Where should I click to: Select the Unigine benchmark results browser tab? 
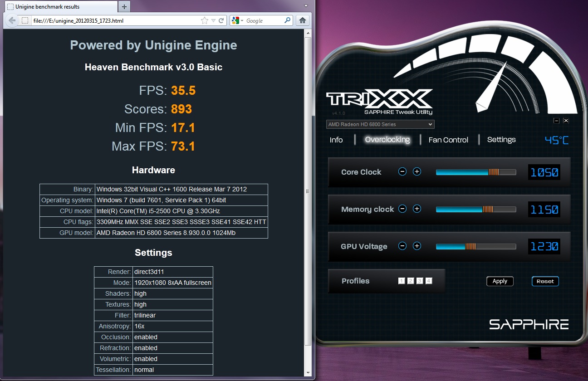pos(60,7)
